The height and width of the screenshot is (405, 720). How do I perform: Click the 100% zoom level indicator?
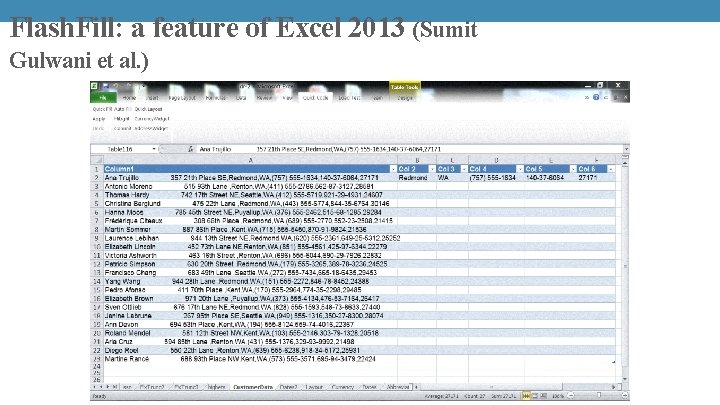[x=558, y=395]
